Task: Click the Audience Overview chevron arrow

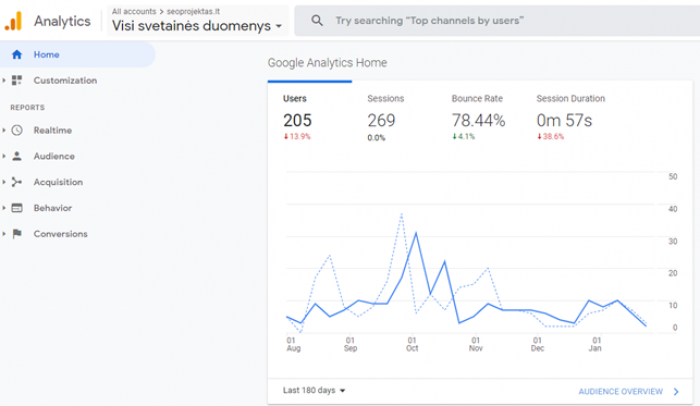Action: pyautogui.click(x=676, y=392)
